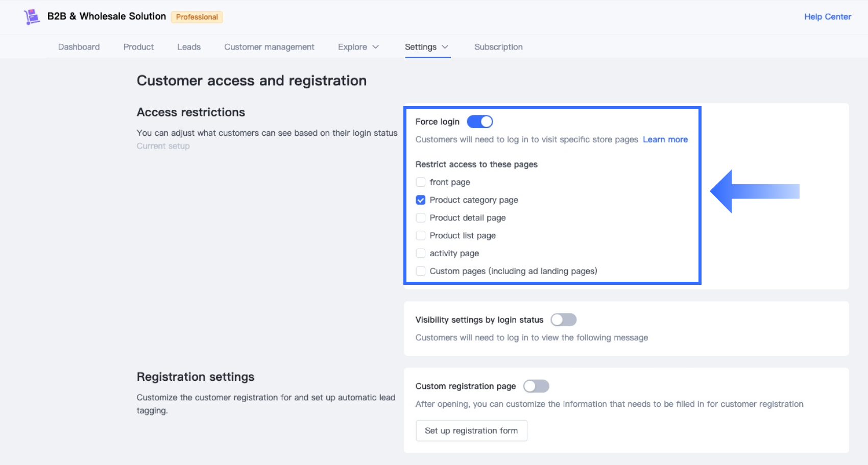This screenshot has height=465, width=868.
Task: Open the Help Center link
Action: (x=827, y=17)
